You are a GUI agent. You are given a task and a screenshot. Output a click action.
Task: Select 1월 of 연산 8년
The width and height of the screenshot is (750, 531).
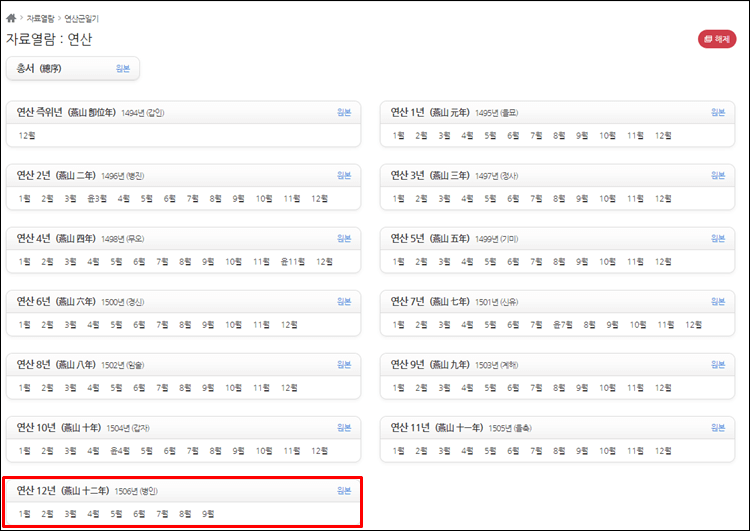tap(24, 388)
